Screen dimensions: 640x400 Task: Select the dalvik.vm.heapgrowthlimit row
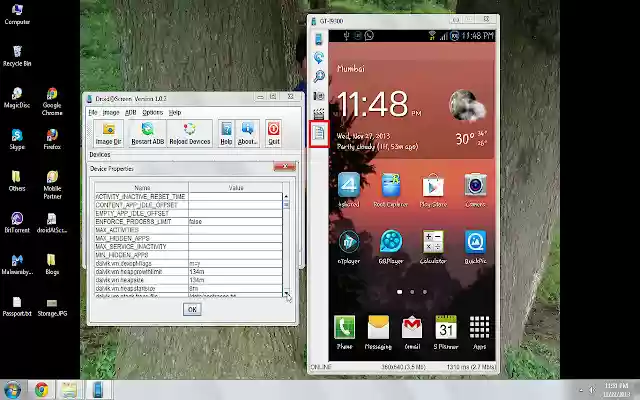189,272
